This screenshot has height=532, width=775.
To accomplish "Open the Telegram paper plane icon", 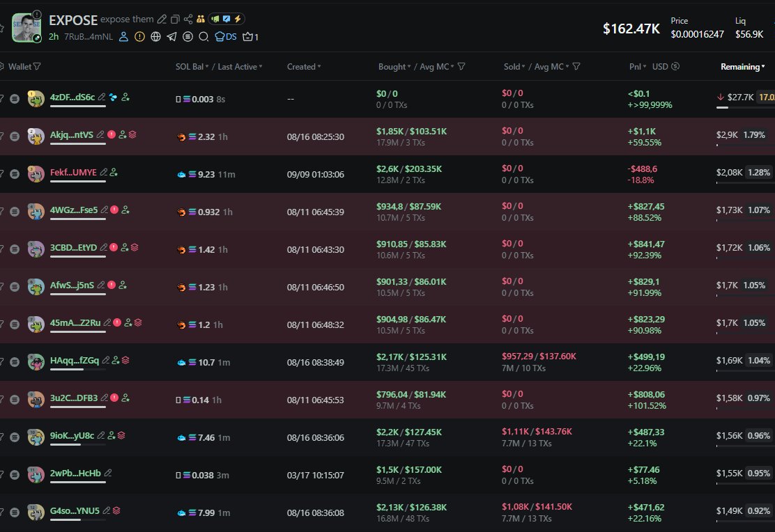I will coord(171,36).
